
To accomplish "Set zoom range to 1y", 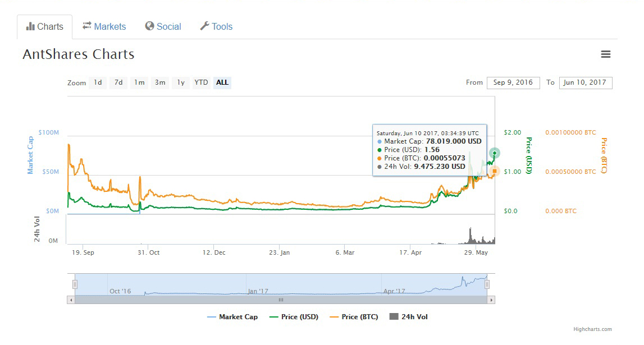I will [x=181, y=82].
